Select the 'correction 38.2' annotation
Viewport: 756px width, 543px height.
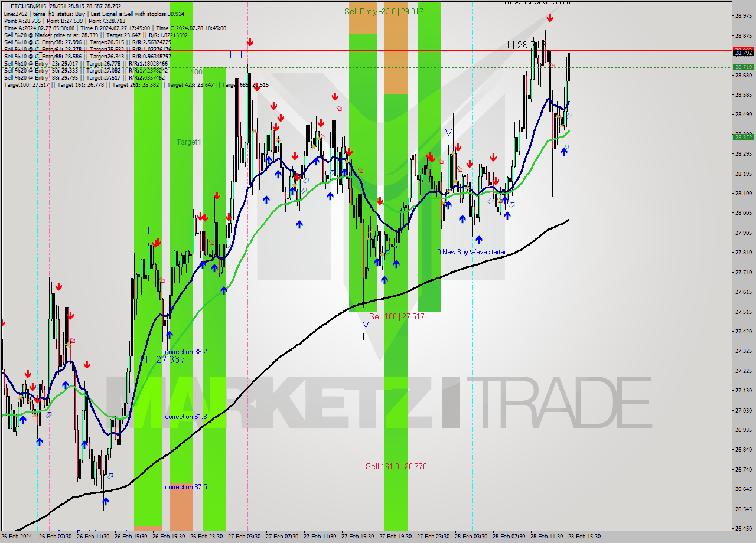[186, 352]
